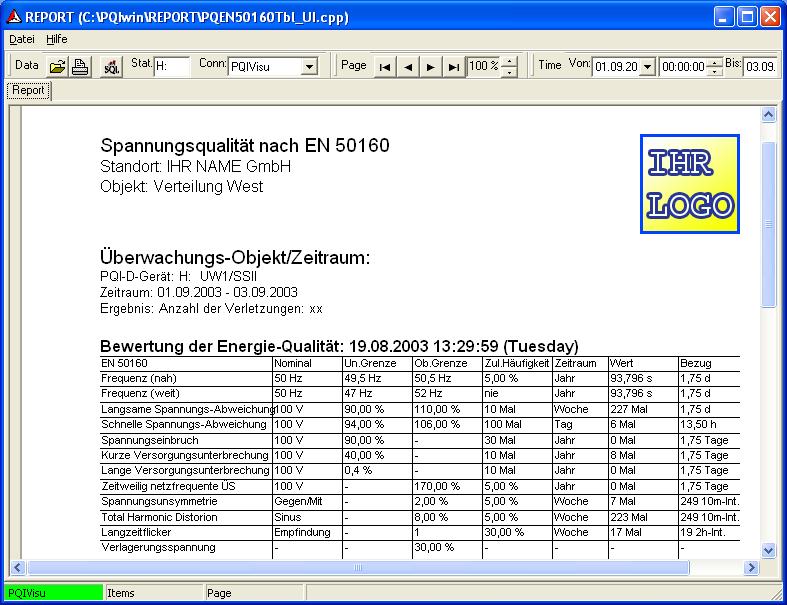Image resolution: width=787 pixels, height=605 pixels.
Task: Open the Von date picker dropdown
Action: pos(647,66)
